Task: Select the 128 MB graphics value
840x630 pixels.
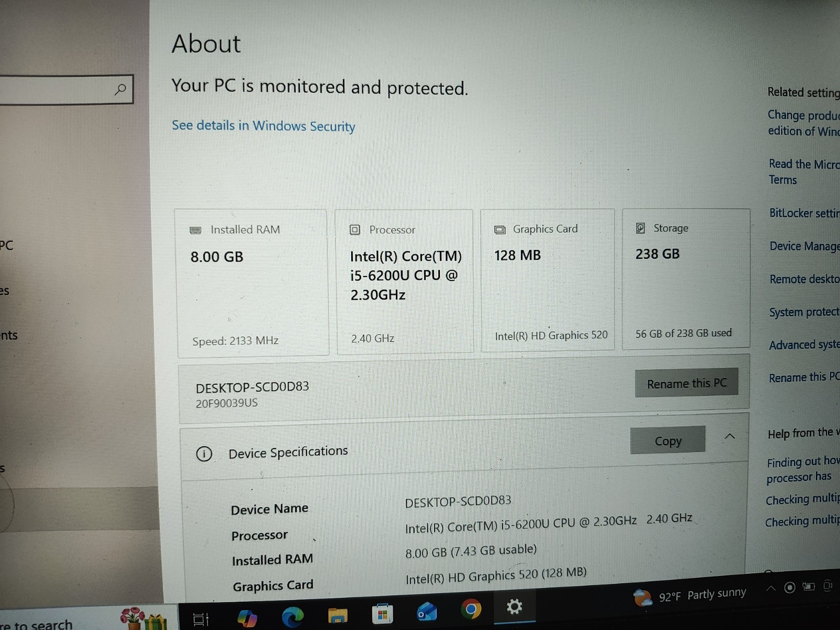Action: tap(518, 256)
